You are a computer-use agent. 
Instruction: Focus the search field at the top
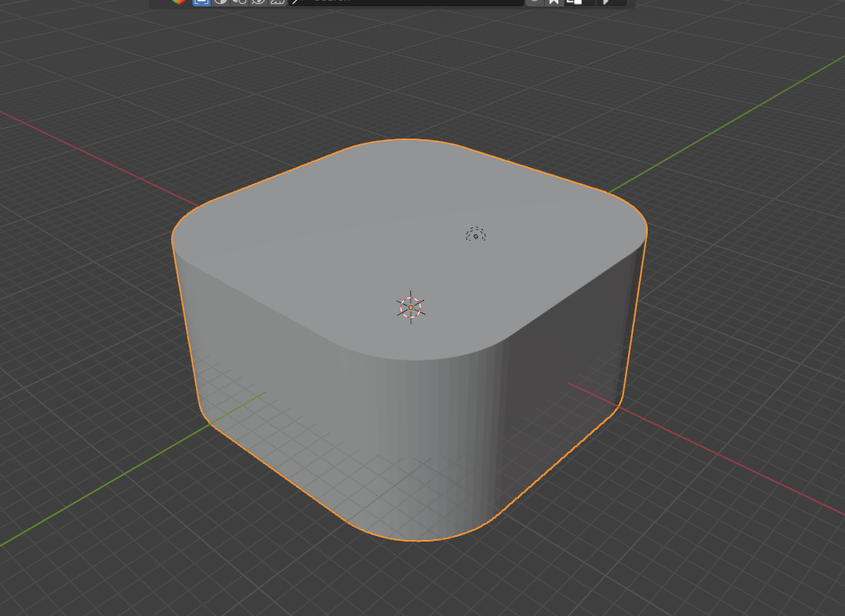pos(405,2)
